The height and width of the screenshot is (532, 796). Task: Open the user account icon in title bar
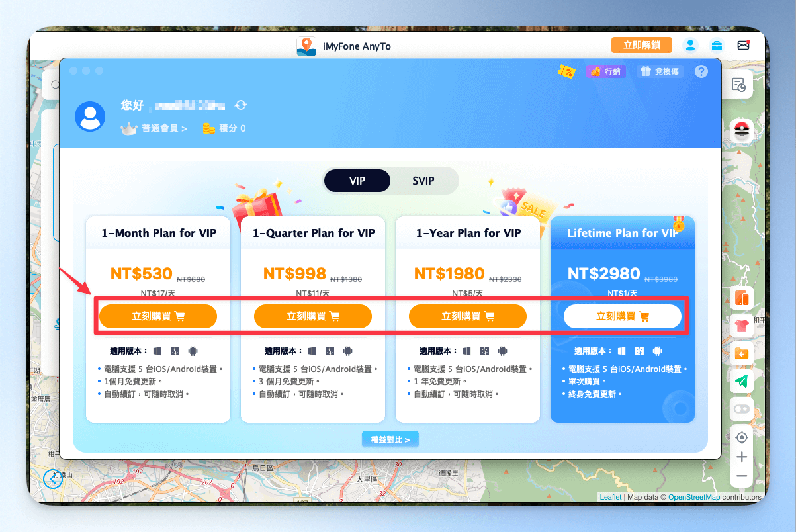[690, 45]
